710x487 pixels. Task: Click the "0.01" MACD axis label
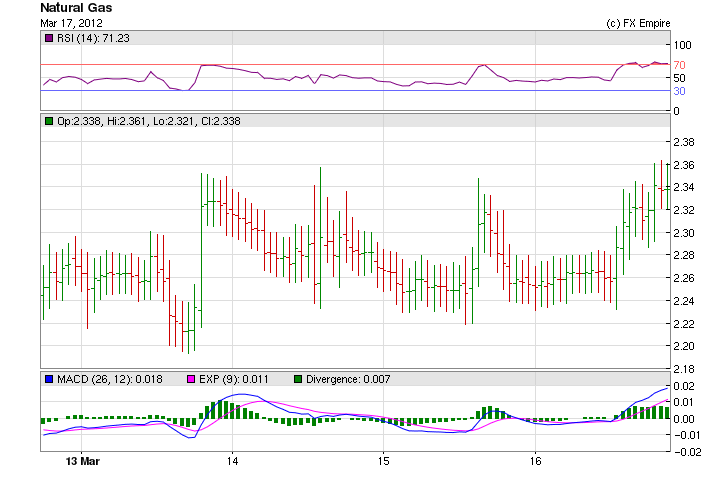pyautogui.click(x=684, y=402)
